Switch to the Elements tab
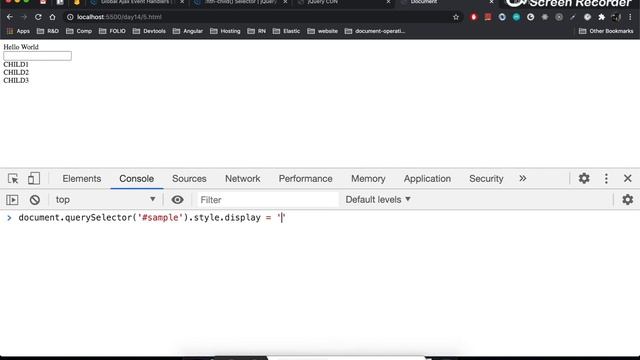This screenshot has height=360, width=640. pos(82,178)
